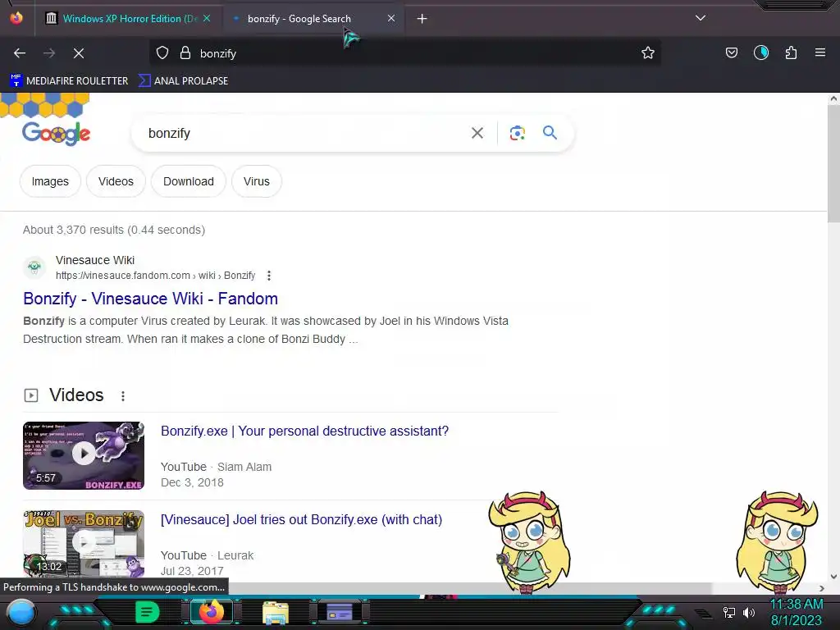Open Joel tries out Bonzify.exe video
This screenshot has height=630, width=840.
pos(302,519)
